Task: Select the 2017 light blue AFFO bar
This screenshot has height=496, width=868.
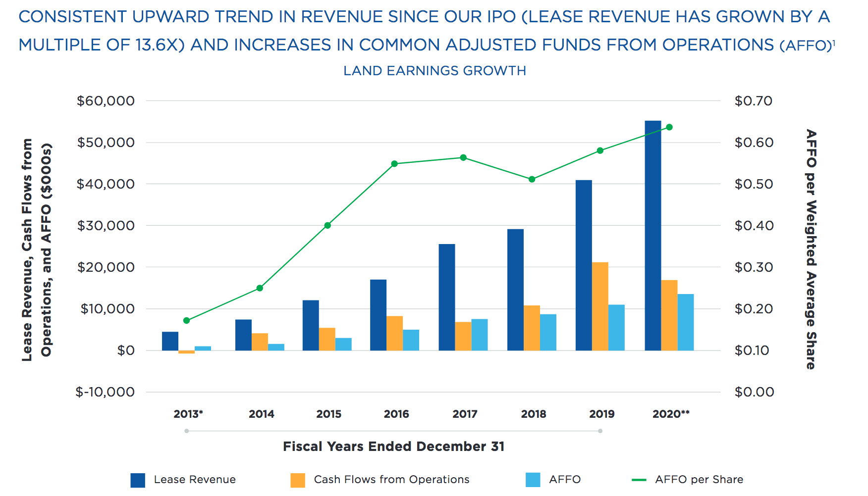Action: [480, 334]
